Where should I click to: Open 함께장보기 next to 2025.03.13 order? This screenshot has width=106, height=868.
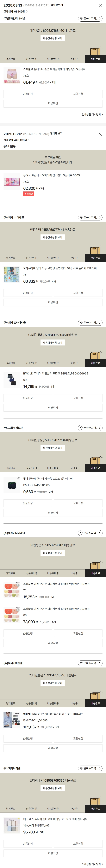click(x=56, y=5)
